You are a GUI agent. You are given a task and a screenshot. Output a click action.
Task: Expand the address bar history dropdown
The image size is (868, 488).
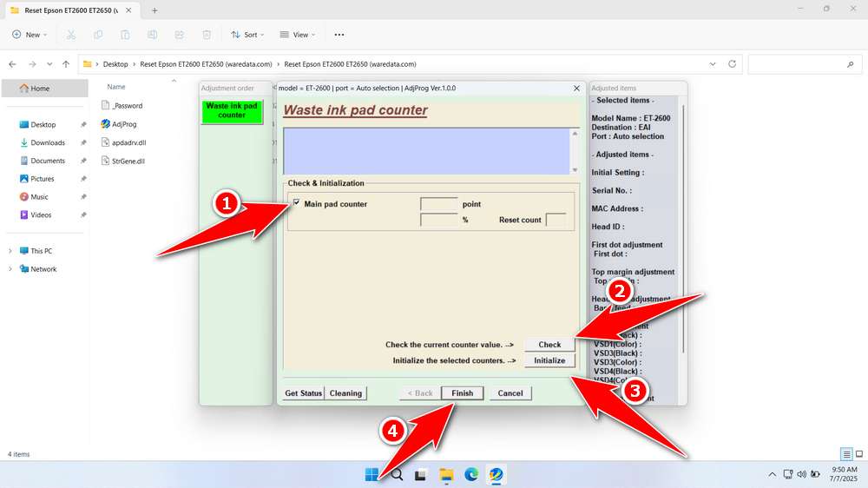(x=713, y=64)
